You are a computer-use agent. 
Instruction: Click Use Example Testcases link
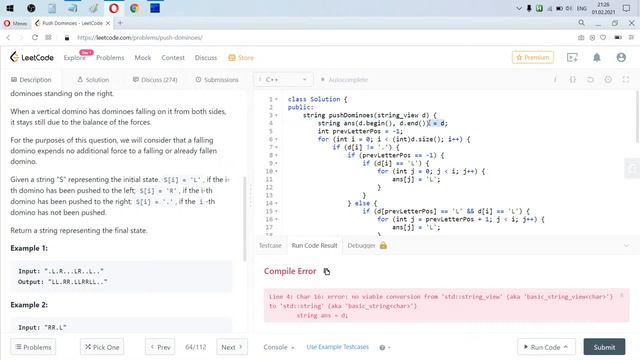pos(338,347)
